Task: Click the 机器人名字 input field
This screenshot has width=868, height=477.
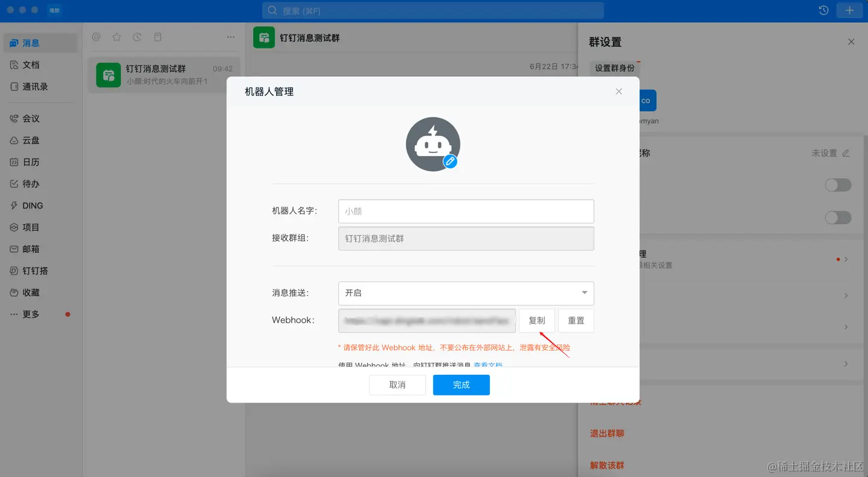Action: click(x=466, y=211)
